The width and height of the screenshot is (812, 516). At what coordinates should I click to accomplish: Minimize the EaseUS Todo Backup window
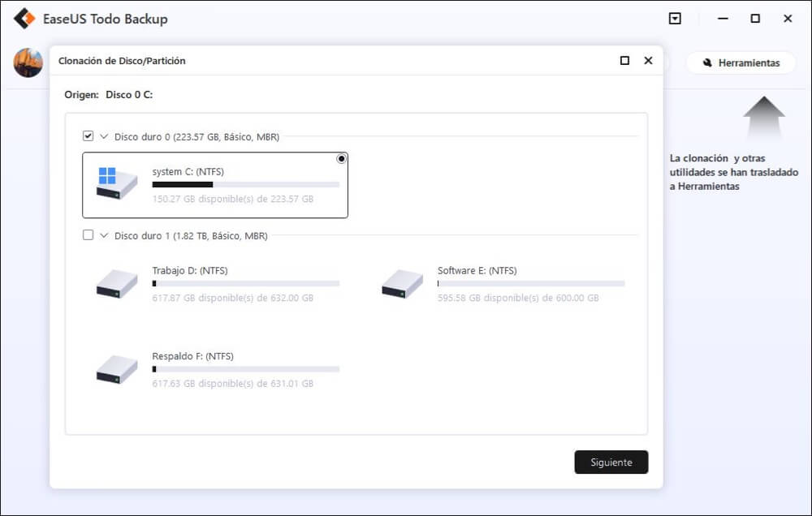pyautogui.click(x=723, y=19)
